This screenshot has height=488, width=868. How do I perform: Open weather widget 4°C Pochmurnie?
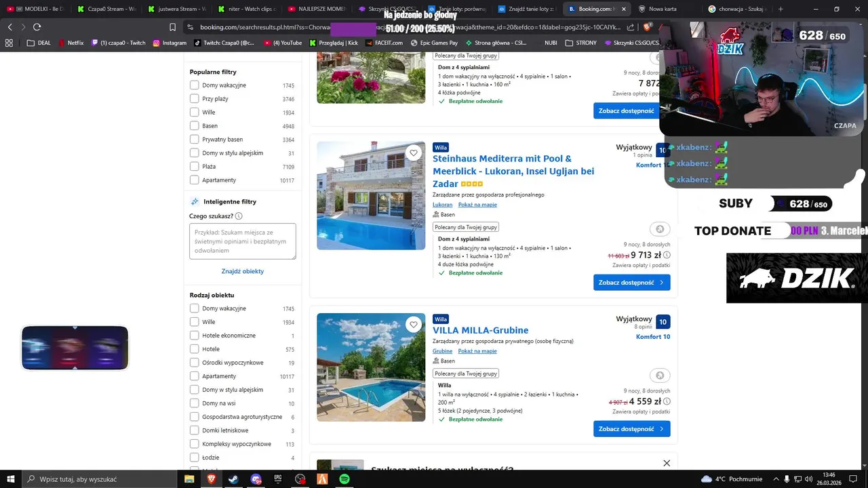732,479
